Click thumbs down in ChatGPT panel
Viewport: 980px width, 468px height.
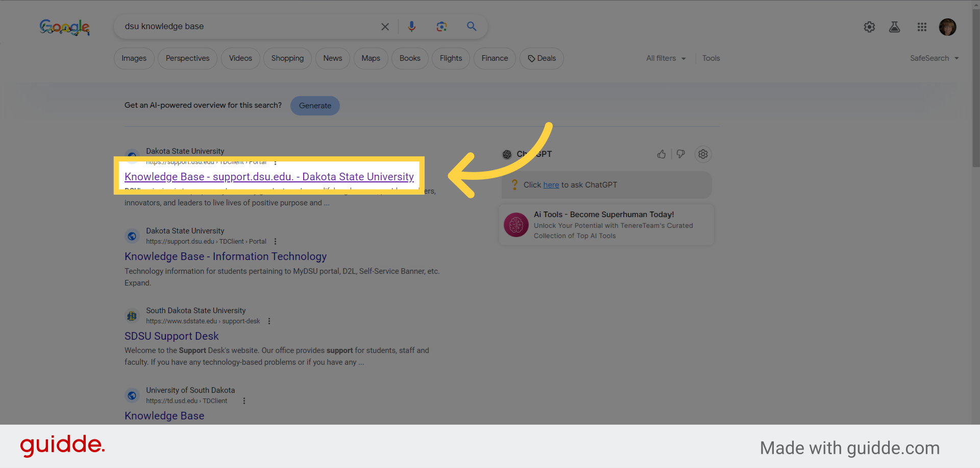click(x=680, y=154)
